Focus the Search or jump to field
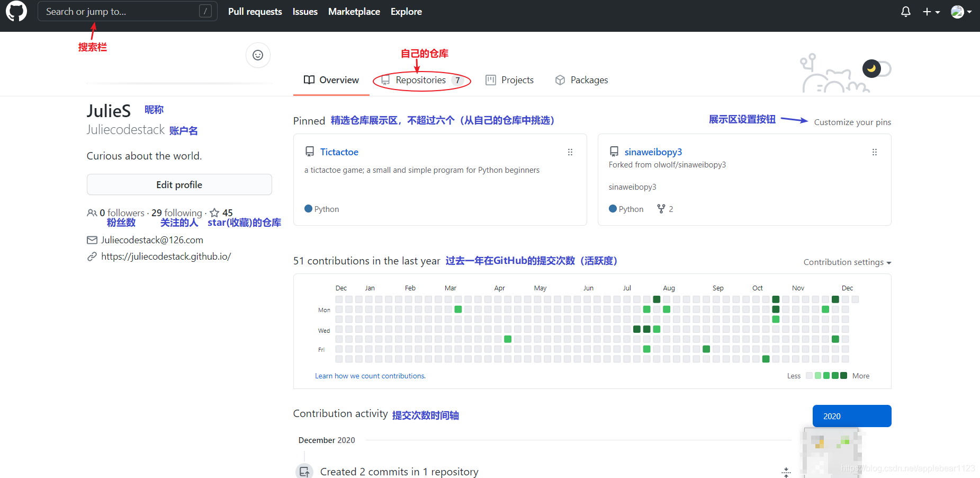This screenshot has height=478, width=980. pos(127,11)
